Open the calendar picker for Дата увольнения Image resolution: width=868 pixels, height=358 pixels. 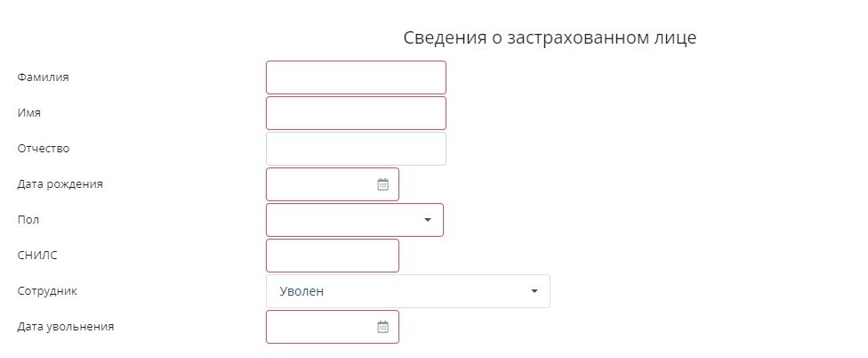383,327
